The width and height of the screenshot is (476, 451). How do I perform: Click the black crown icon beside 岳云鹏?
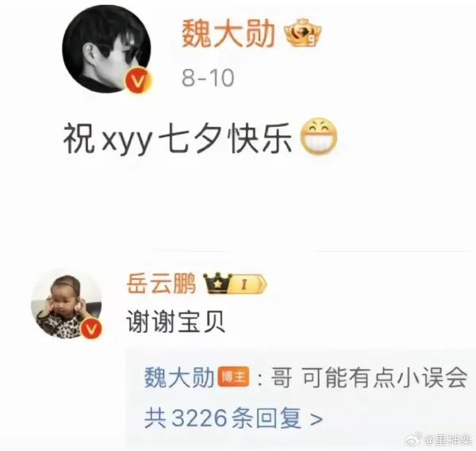click(x=217, y=284)
